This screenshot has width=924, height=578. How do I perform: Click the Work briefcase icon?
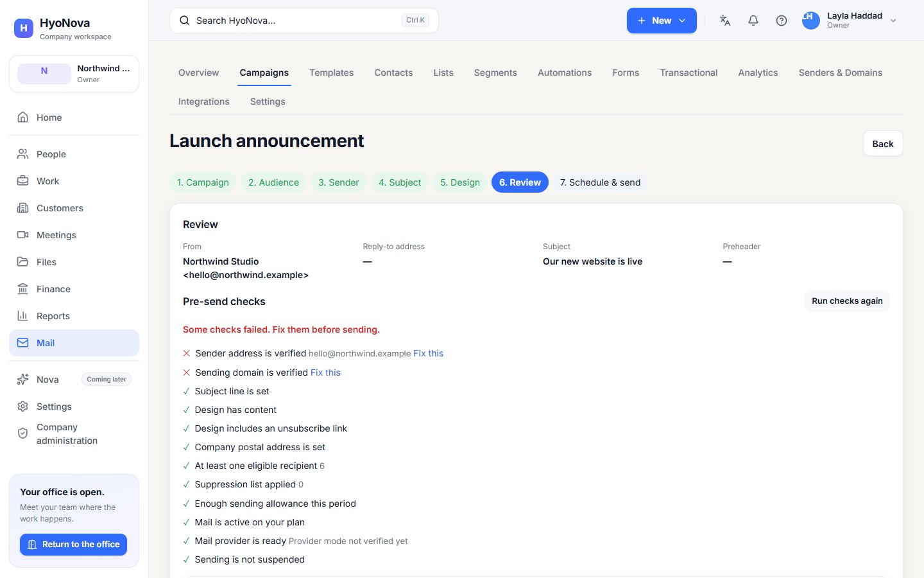tap(23, 181)
